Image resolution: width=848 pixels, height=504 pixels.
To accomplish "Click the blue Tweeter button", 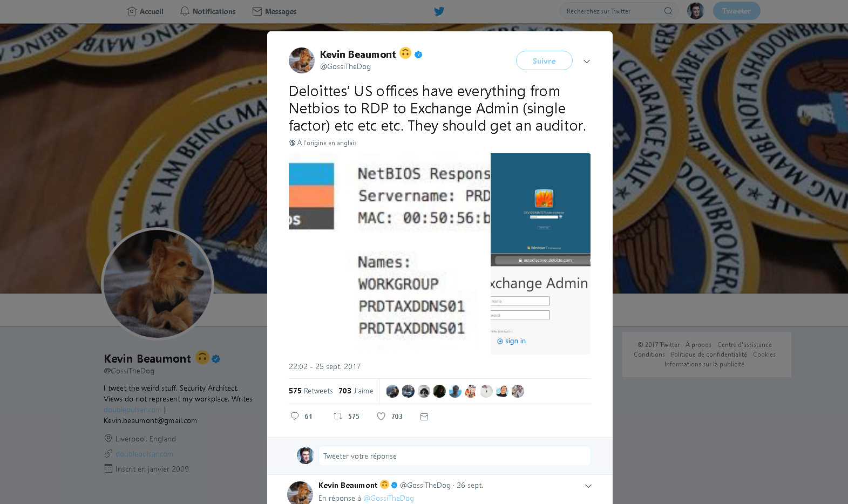I will point(736,11).
